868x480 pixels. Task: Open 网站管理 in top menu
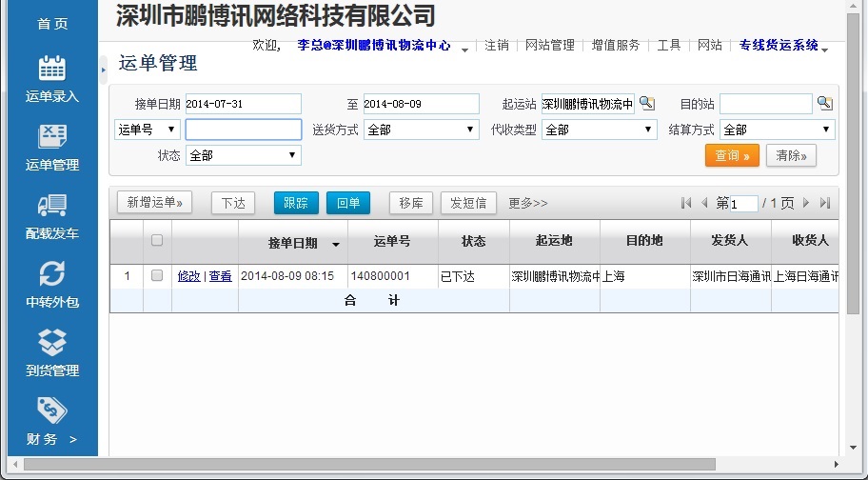[550, 45]
